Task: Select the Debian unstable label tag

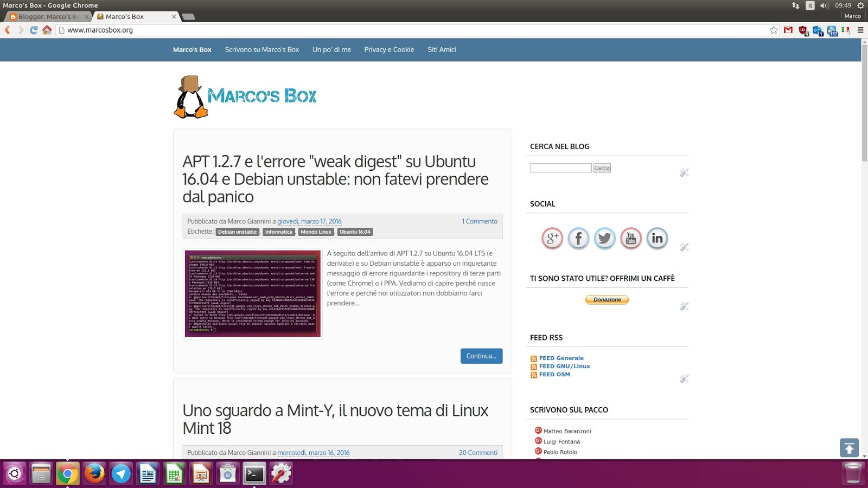Action: (238, 232)
